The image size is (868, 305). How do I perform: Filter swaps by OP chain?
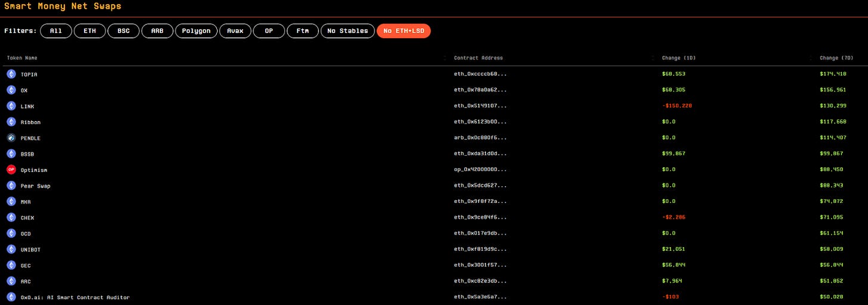(x=269, y=31)
